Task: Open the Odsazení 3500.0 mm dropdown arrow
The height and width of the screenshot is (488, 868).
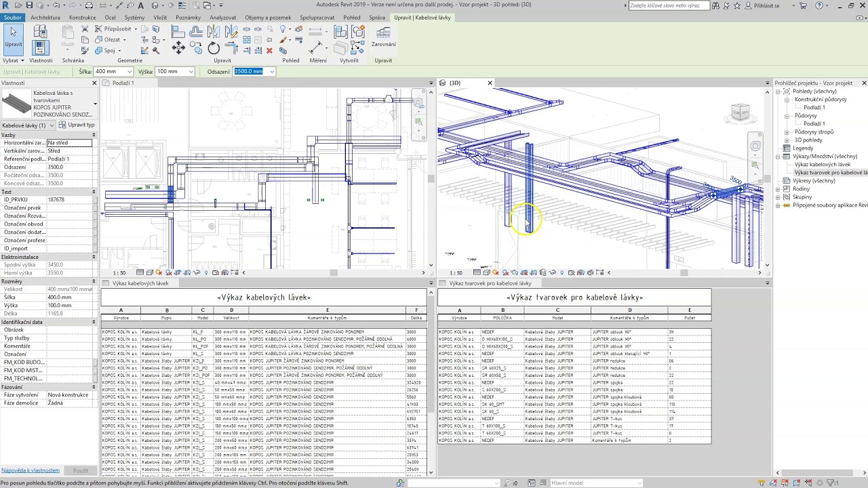Action: [272, 71]
